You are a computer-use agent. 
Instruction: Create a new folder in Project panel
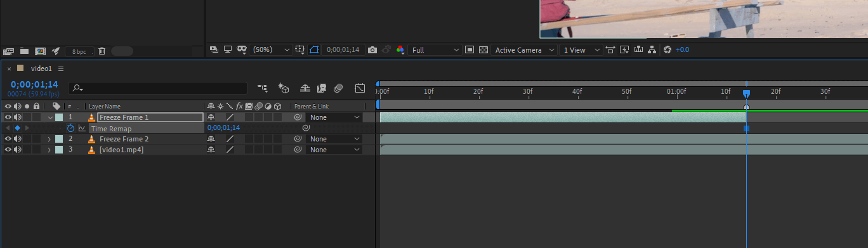click(x=25, y=51)
